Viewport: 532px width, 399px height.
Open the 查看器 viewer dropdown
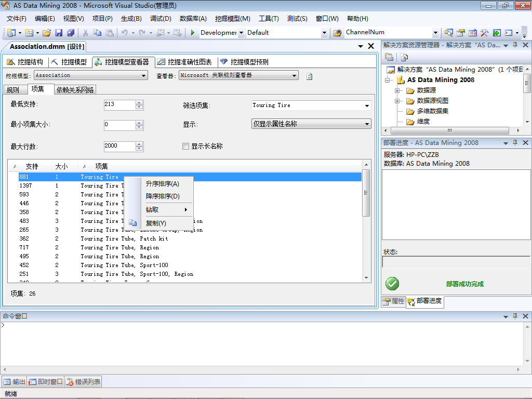pyautogui.click(x=294, y=75)
